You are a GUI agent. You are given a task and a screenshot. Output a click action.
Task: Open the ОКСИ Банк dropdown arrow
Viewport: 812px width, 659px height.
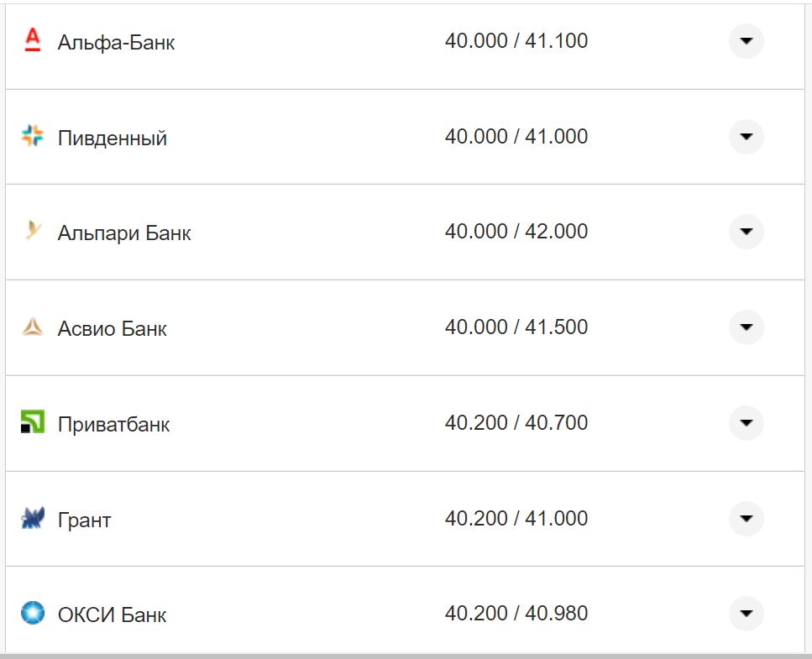746,614
